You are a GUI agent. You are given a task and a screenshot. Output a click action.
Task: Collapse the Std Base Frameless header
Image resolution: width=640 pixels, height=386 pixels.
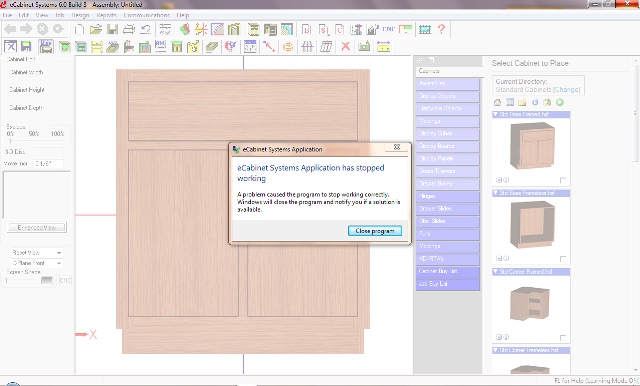pyautogui.click(x=495, y=193)
